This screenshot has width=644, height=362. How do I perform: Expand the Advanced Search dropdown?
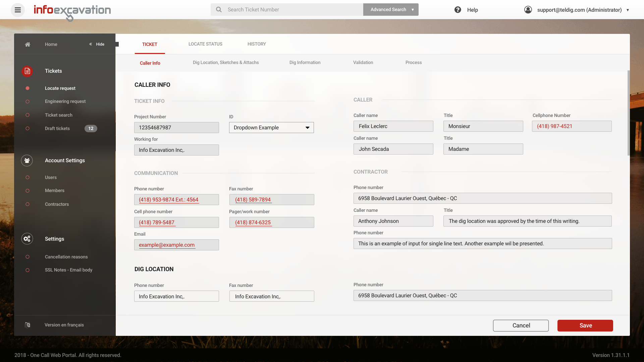tap(413, 10)
